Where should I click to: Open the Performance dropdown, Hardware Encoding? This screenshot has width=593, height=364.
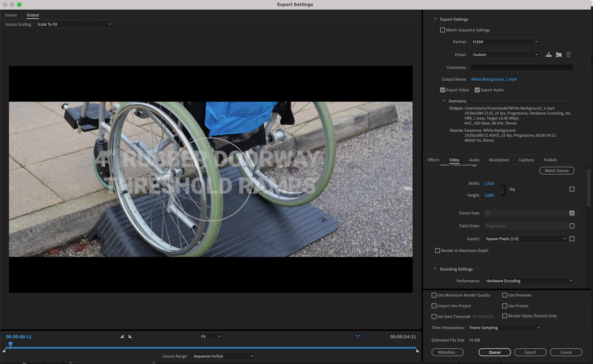(529, 281)
